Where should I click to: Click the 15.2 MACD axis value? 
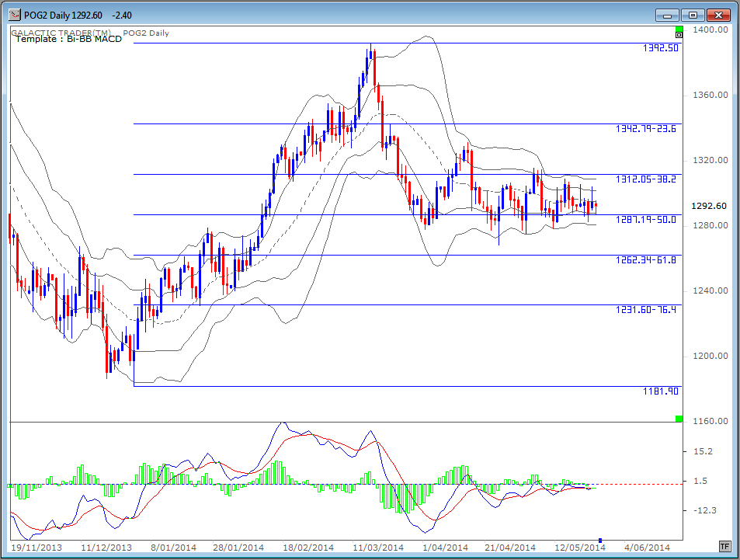click(704, 451)
